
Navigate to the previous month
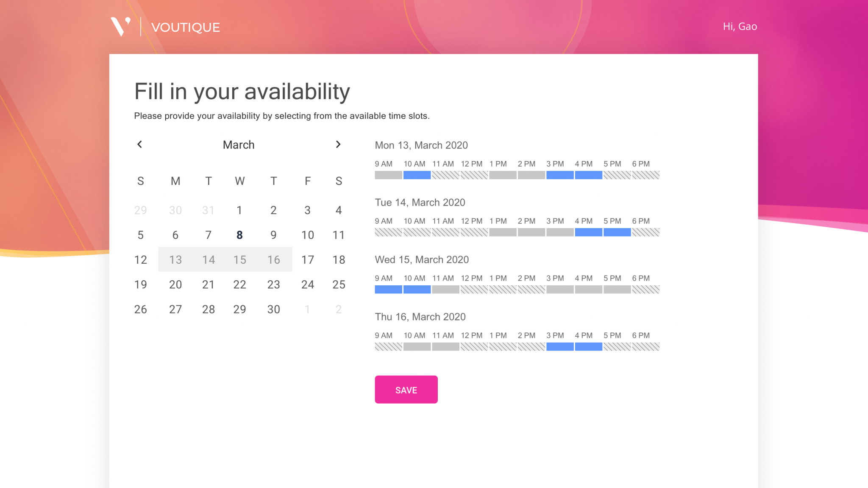[140, 145]
